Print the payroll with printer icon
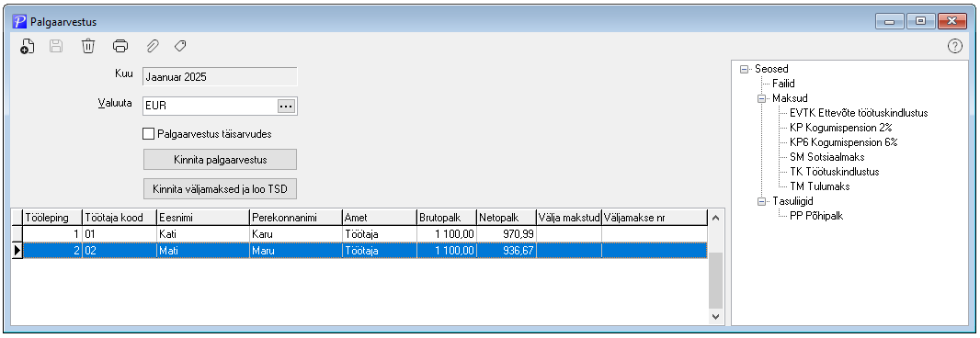The image size is (980, 338). pyautogui.click(x=120, y=46)
